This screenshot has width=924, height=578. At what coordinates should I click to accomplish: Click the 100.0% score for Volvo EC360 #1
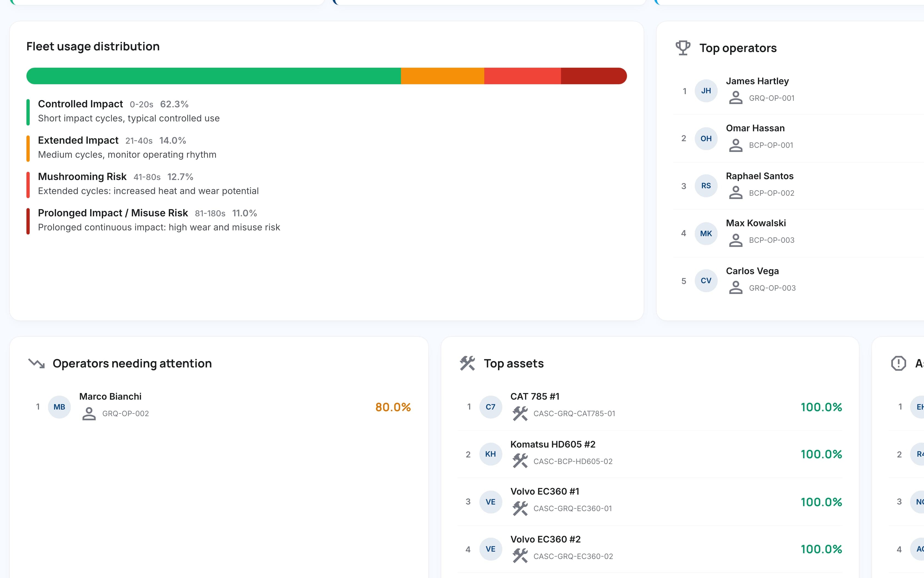pos(821,502)
